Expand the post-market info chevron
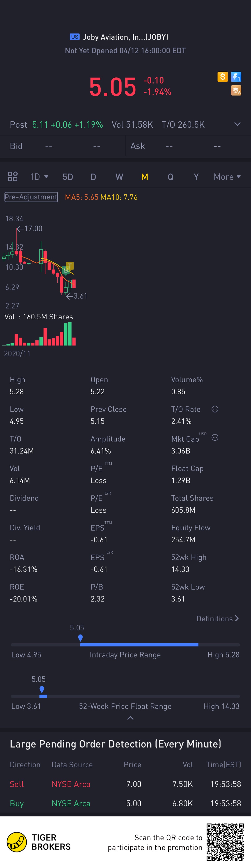 238,124
